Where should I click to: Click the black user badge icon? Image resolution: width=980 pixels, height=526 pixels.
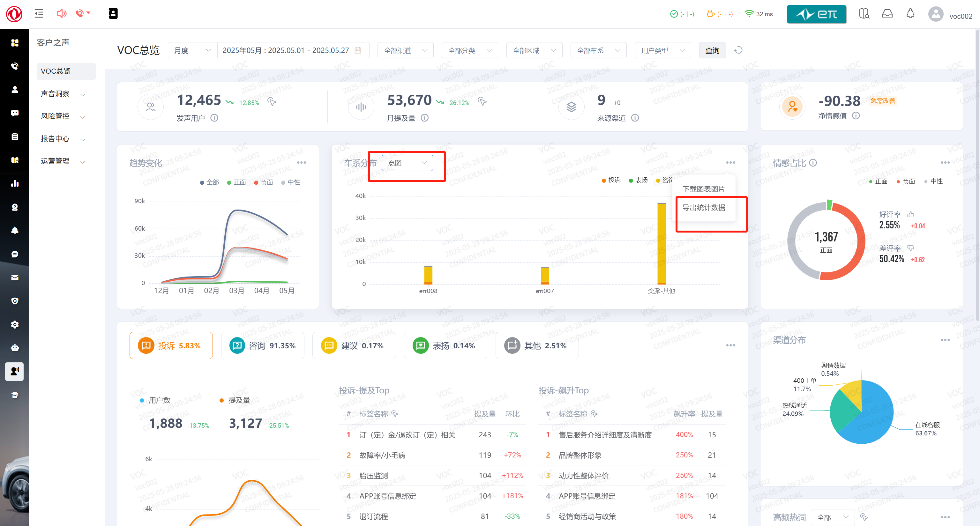pos(113,14)
